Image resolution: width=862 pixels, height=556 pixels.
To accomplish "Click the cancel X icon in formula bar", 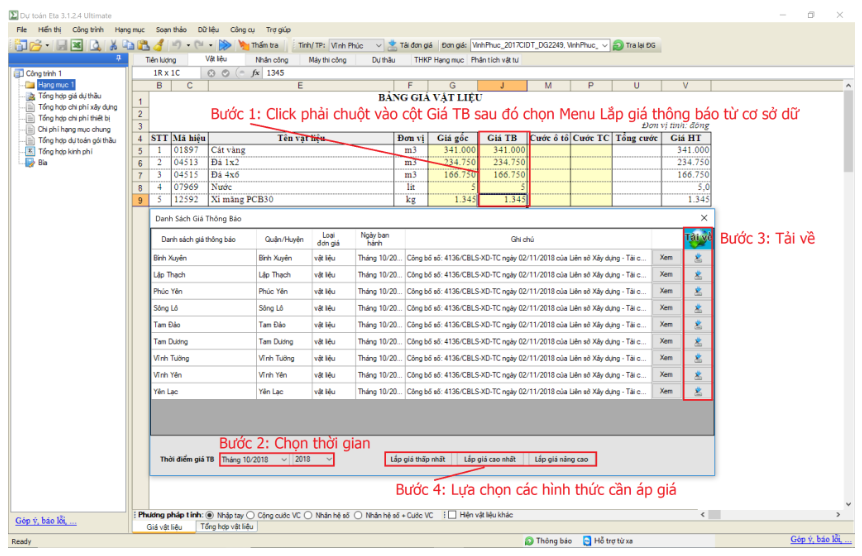I will point(211,73).
